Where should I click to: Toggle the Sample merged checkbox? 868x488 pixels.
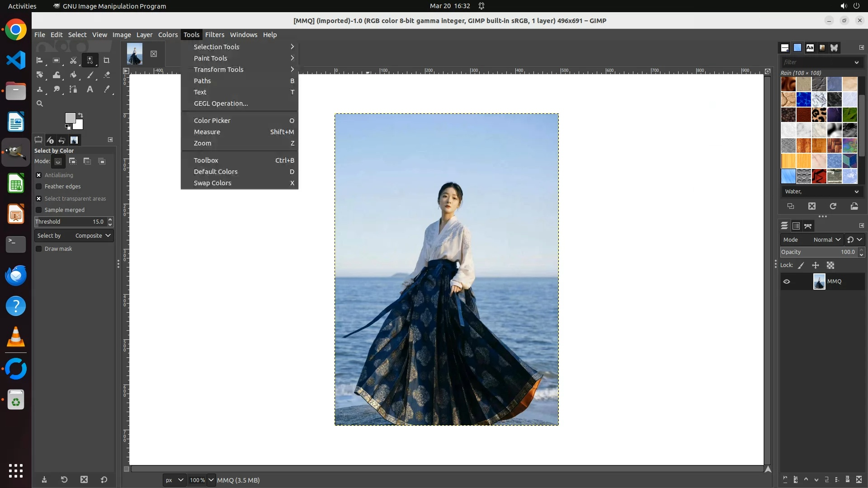(x=39, y=210)
